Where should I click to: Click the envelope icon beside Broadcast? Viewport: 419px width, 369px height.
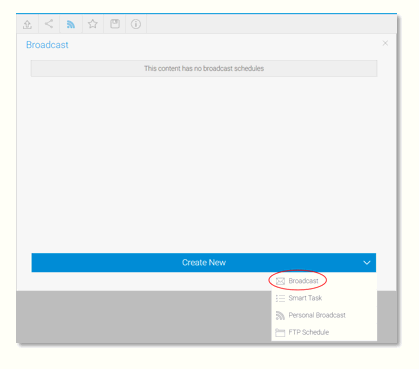[x=280, y=281]
